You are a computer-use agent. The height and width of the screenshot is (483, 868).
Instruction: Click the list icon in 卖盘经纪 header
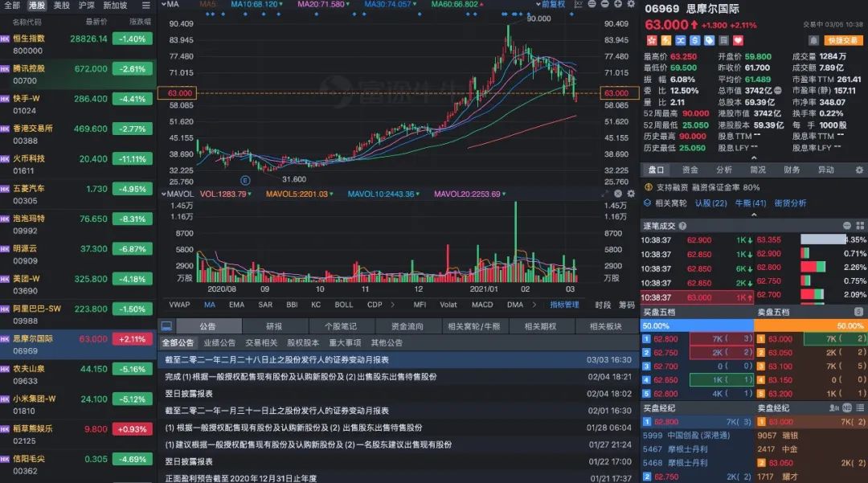click(860, 408)
